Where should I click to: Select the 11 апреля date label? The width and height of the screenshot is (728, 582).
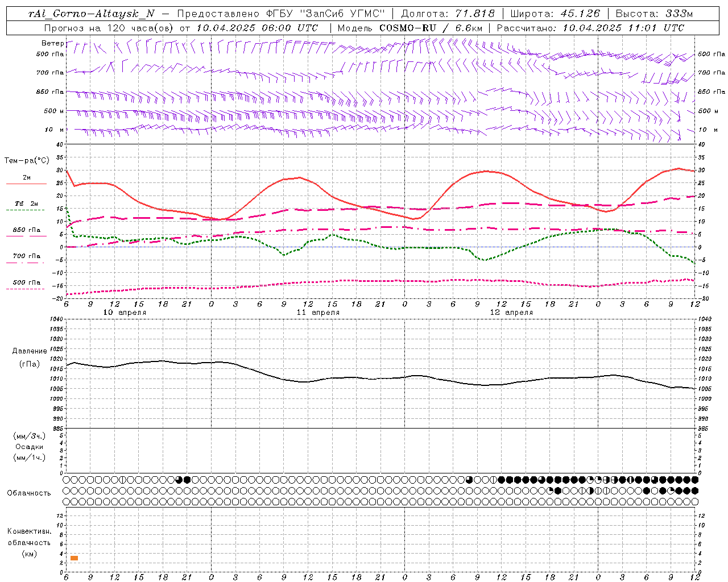click(x=318, y=313)
